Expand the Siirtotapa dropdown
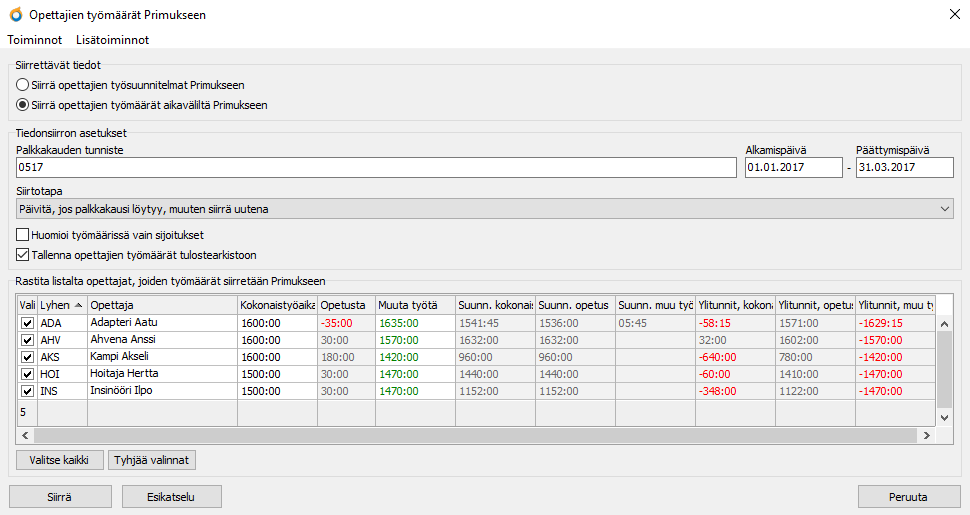Screen dimensions: 970x515 point(485,209)
